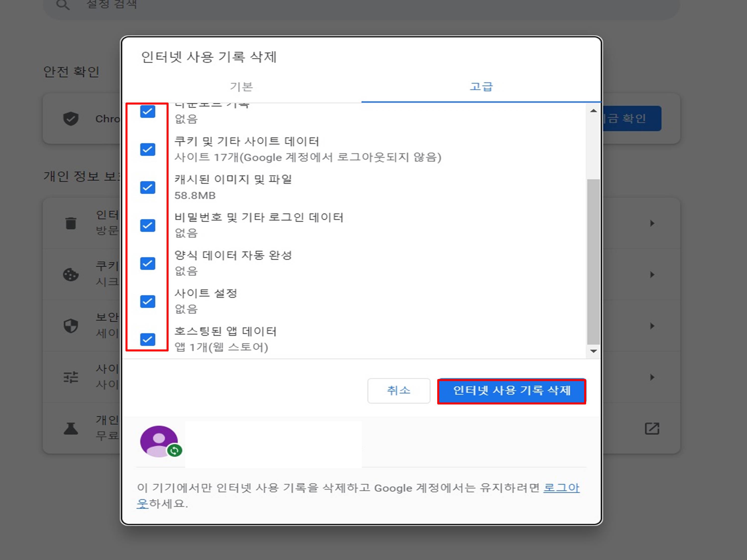Screen dimensions: 747x560
Task: Click the site settings sliders icon
Action: coord(70,377)
